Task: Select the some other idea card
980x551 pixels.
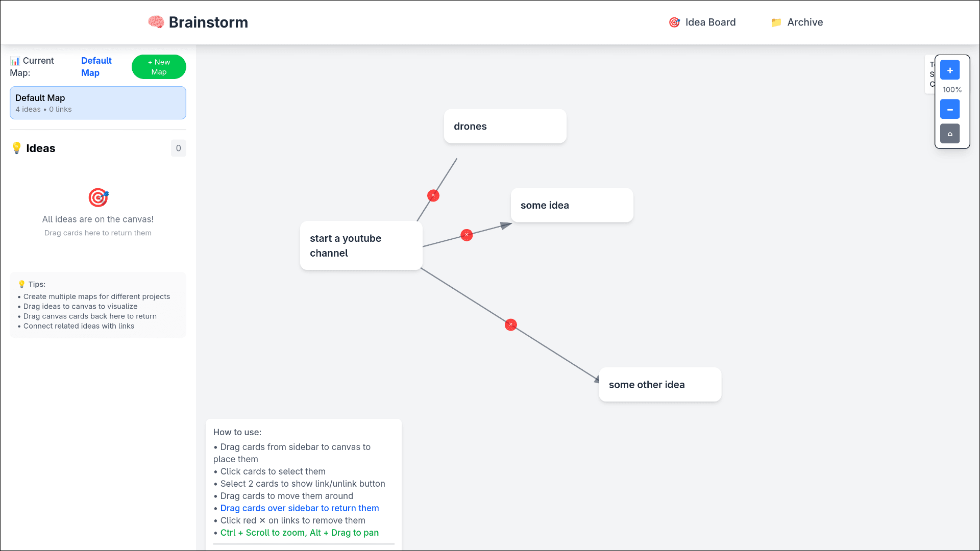Action: pos(659,384)
